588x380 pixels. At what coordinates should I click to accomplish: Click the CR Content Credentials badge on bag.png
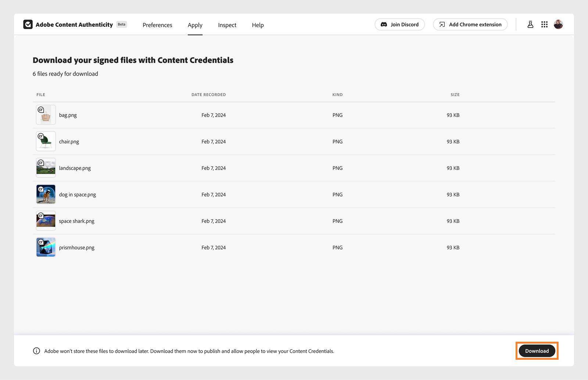[x=41, y=109]
